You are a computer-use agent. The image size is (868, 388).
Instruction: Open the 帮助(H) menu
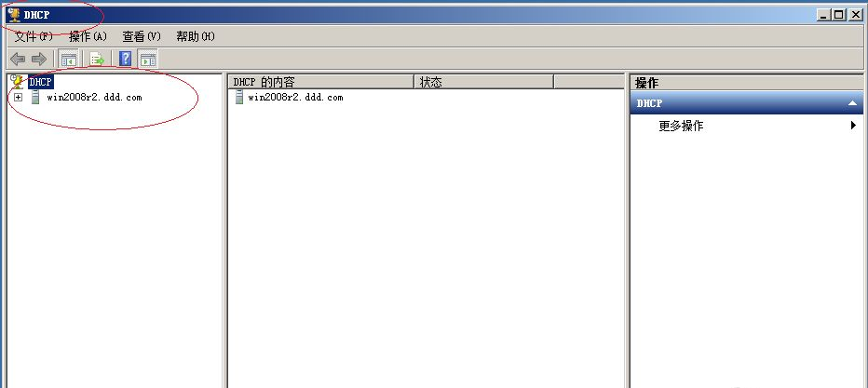(x=195, y=36)
